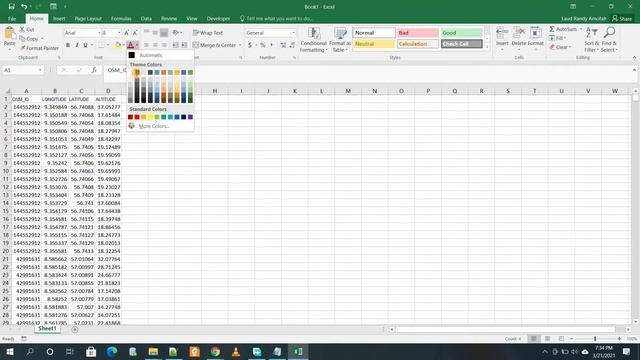
Task: Open Conditional Formatting menu
Action: tap(313, 40)
